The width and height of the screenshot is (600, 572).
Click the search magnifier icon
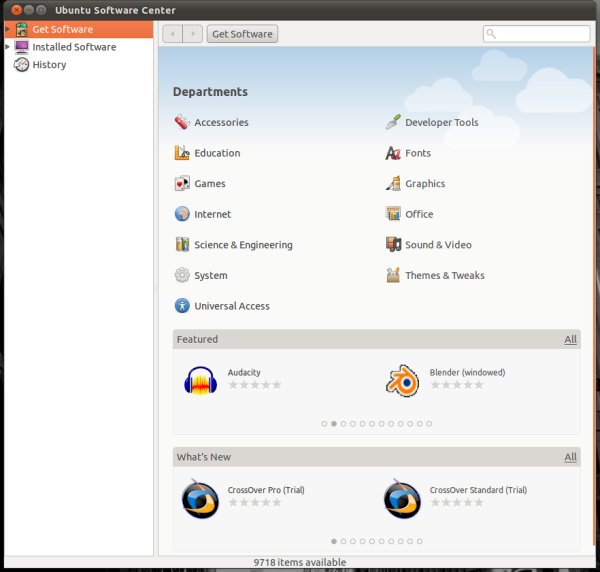(x=491, y=34)
